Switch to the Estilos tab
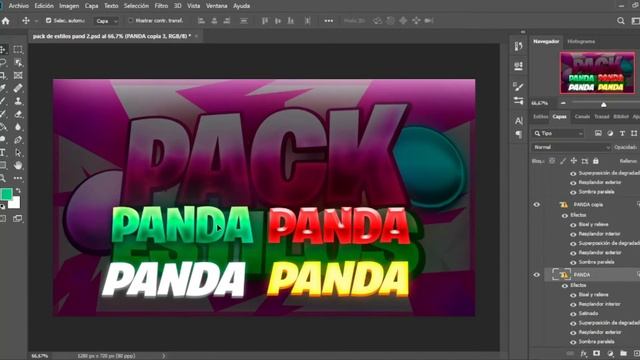640x360 pixels. click(540, 117)
